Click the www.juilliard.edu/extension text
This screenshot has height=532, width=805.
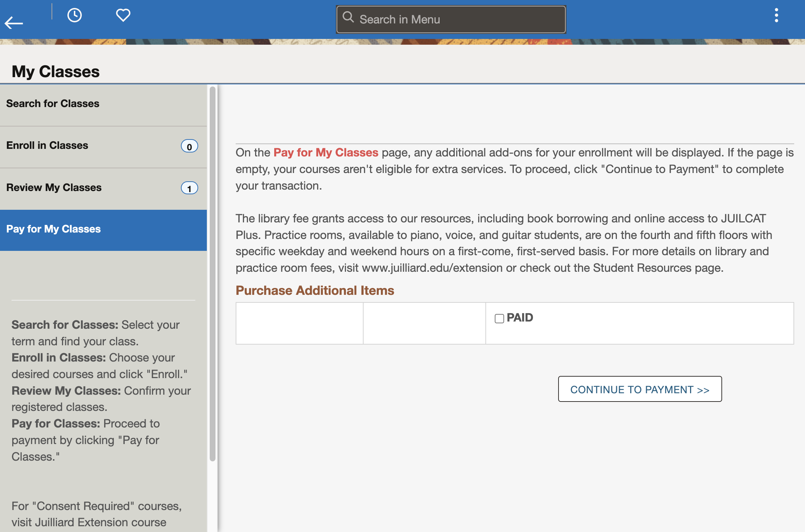(x=432, y=268)
